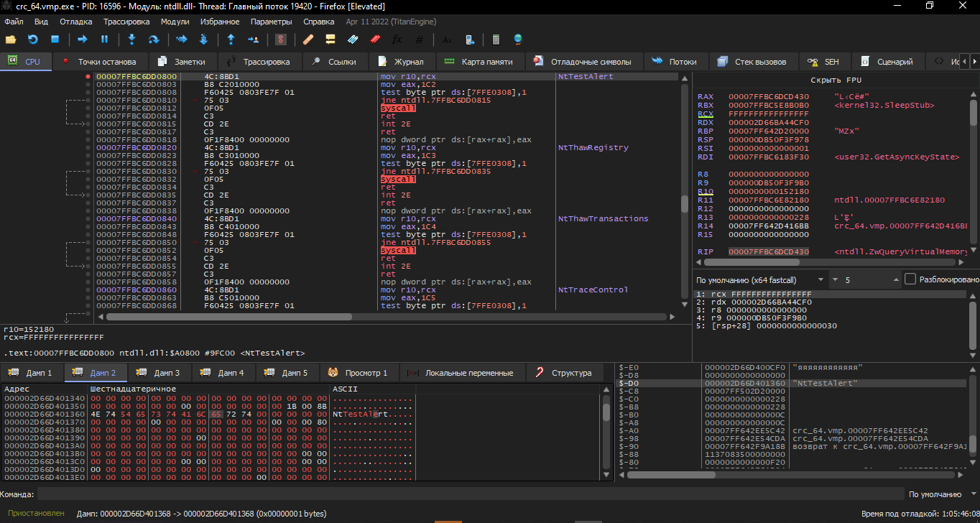Find strings with the Az icon
The height and width of the screenshot is (523, 980).
pyautogui.click(x=447, y=40)
